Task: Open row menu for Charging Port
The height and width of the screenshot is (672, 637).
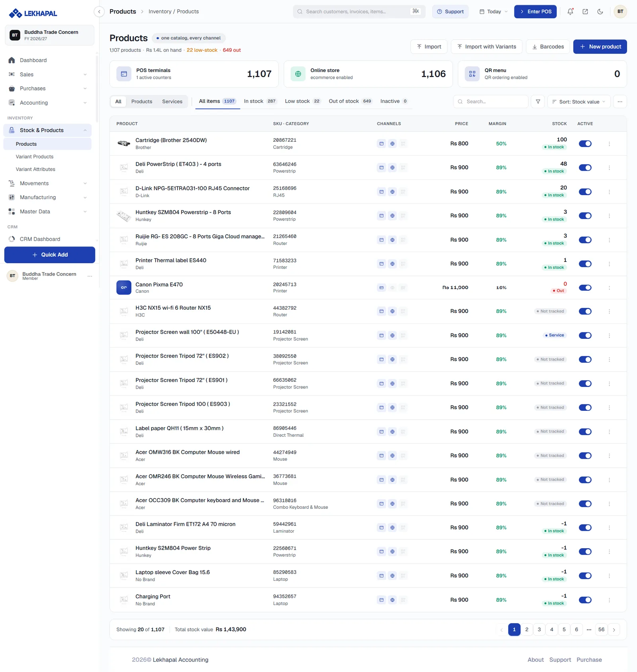Action: (x=609, y=600)
